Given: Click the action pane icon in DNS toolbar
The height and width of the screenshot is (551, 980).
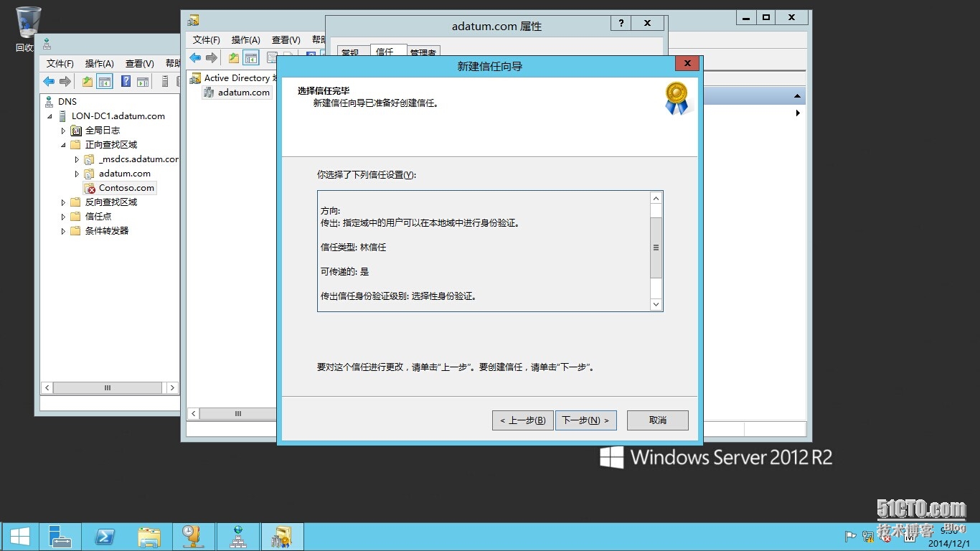Looking at the screenshot, I should click(143, 82).
